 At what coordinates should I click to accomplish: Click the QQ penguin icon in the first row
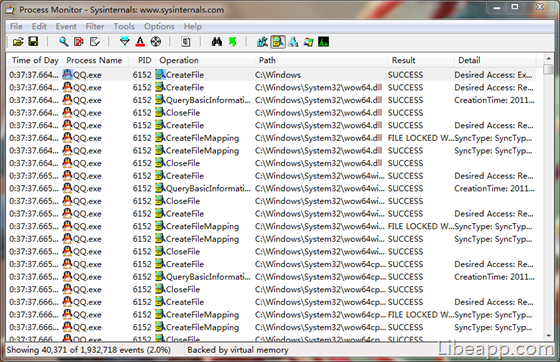click(68, 75)
